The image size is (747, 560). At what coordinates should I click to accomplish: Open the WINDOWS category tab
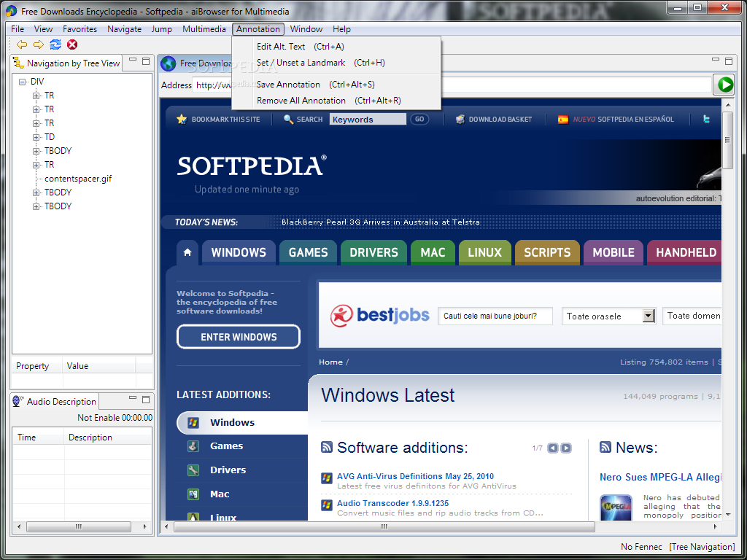[239, 252]
